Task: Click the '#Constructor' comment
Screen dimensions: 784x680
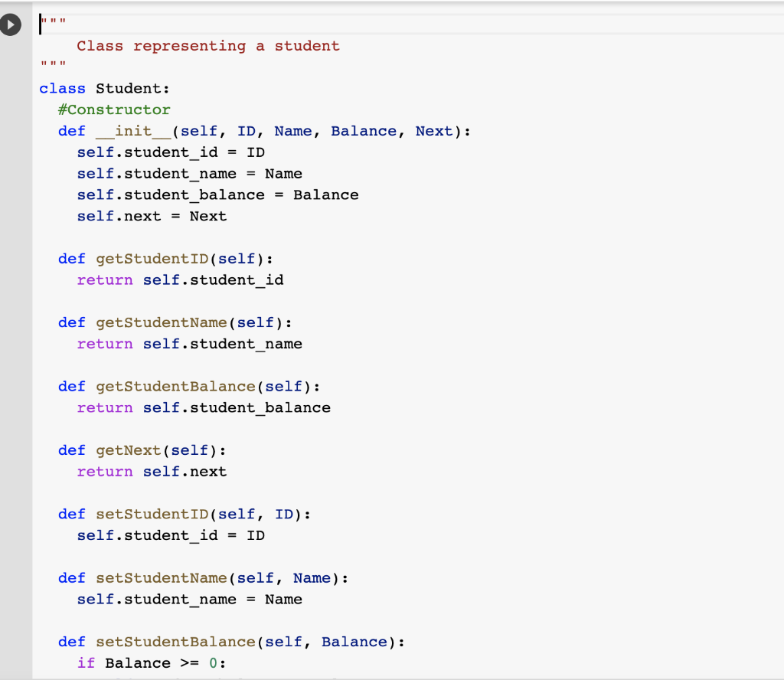Action: tap(114, 110)
